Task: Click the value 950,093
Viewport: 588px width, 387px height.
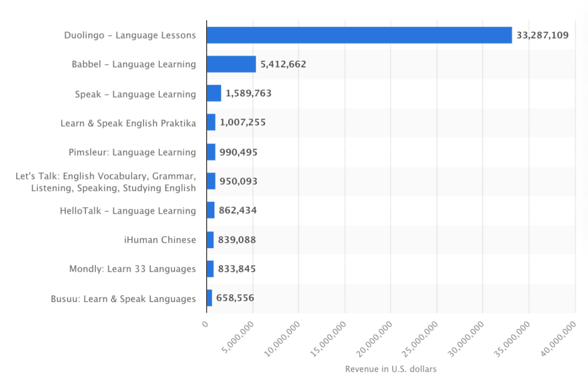Action: pyautogui.click(x=238, y=181)
